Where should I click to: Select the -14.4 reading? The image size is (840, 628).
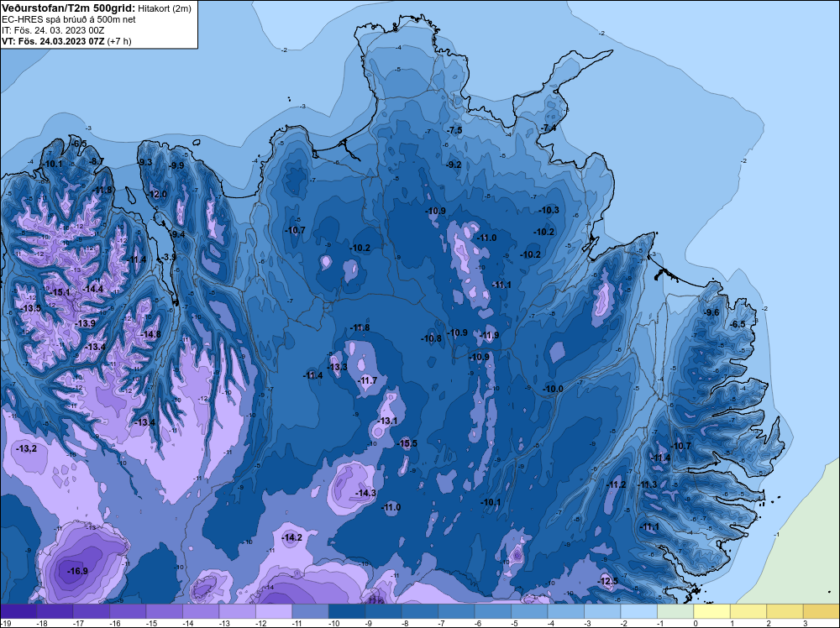click(92, 289)
